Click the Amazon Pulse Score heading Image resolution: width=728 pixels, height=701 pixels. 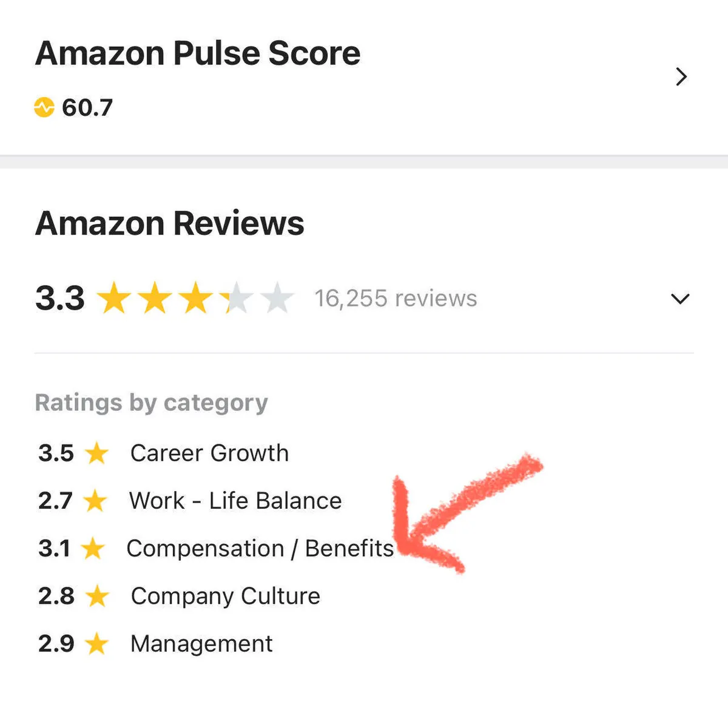coord(198,53)
